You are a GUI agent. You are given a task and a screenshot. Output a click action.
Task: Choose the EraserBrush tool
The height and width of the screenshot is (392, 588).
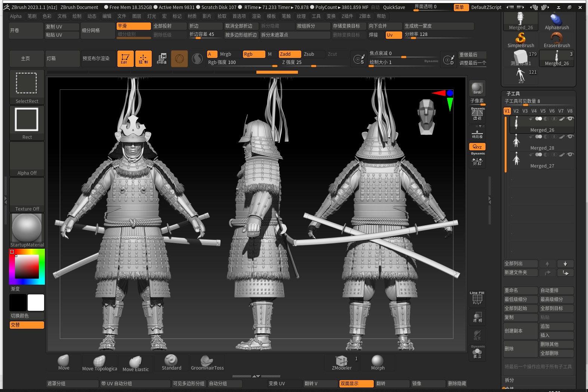(557, 40)
